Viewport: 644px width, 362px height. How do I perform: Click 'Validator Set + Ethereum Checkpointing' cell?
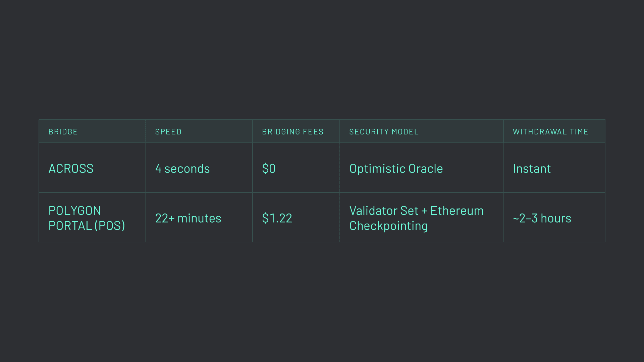tap(417, 218)
